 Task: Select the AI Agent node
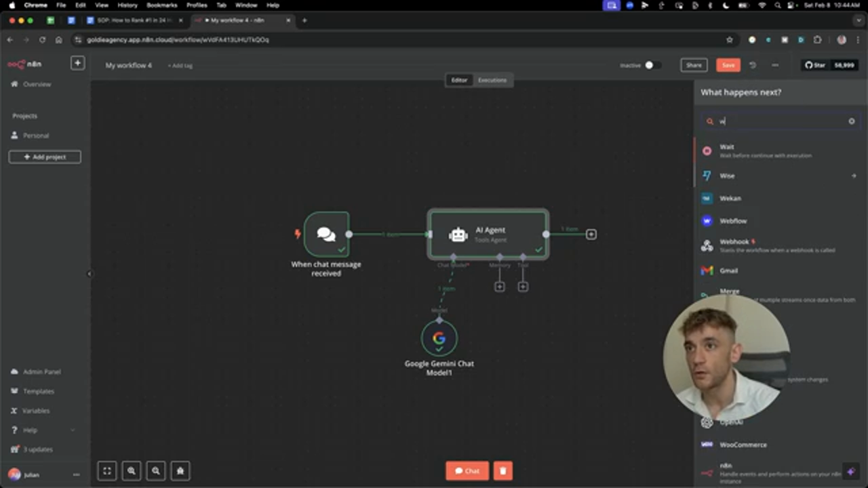click(x=488, y=234)
